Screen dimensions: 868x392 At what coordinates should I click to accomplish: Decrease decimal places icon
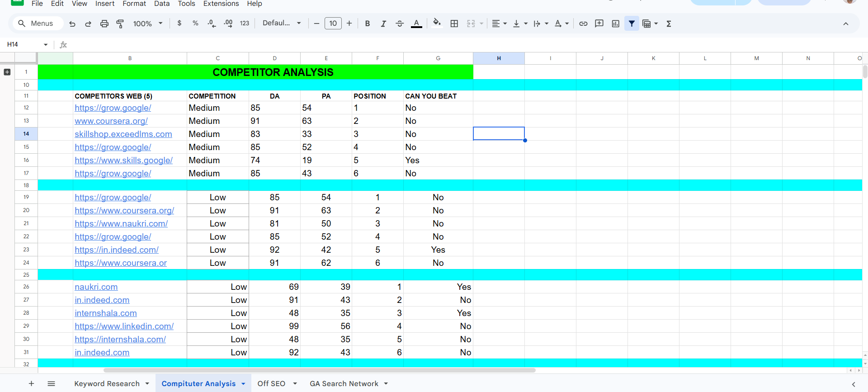212,23
